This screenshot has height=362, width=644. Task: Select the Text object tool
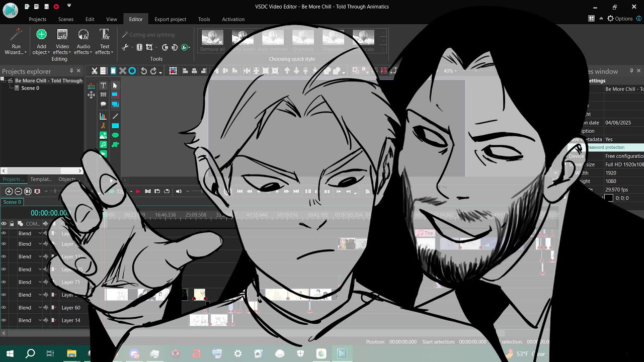point(103,85)
